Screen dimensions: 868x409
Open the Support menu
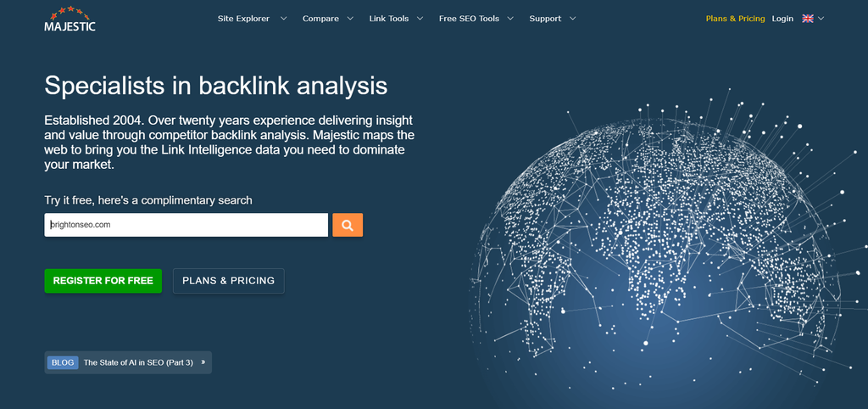[x=545, y=19]
